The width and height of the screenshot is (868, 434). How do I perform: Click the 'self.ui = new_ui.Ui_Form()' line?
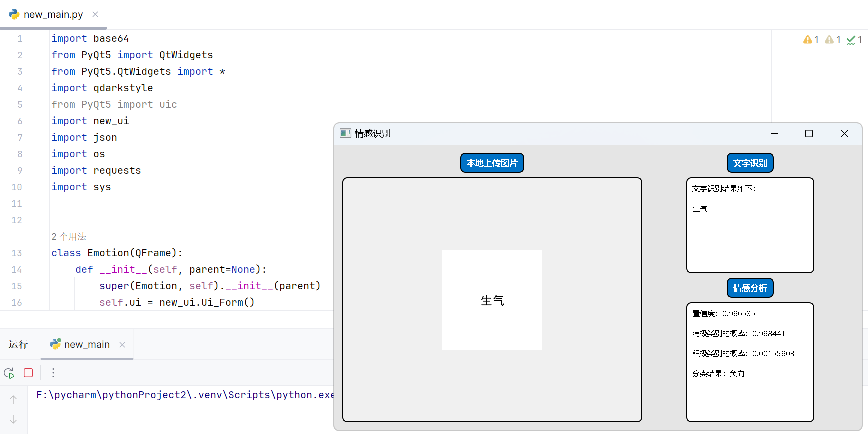(177, 302)
